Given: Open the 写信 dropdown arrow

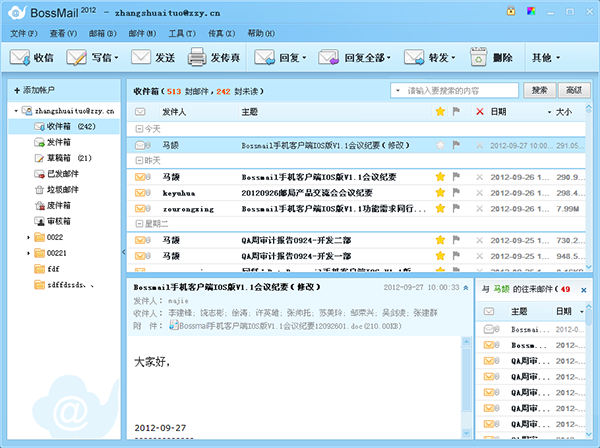Looking at the screenshot, I should pyautogui.click(x=116, y=58).
